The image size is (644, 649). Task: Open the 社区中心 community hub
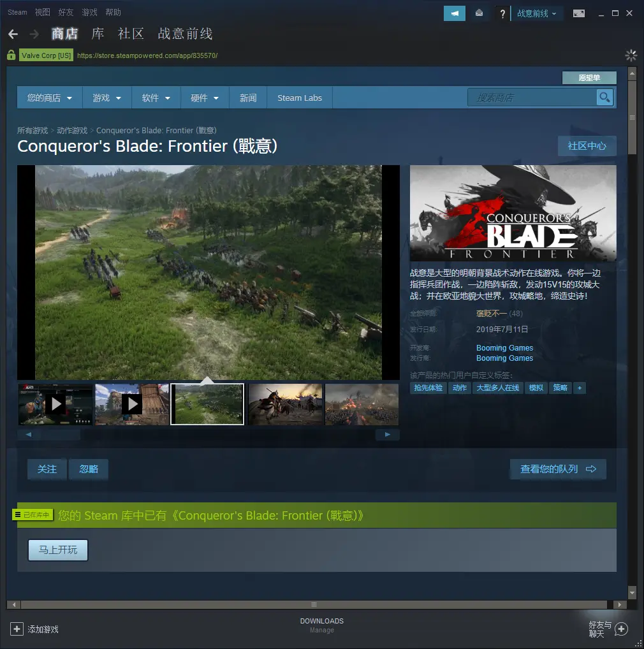pyautogui.click(x=587, y=146)
